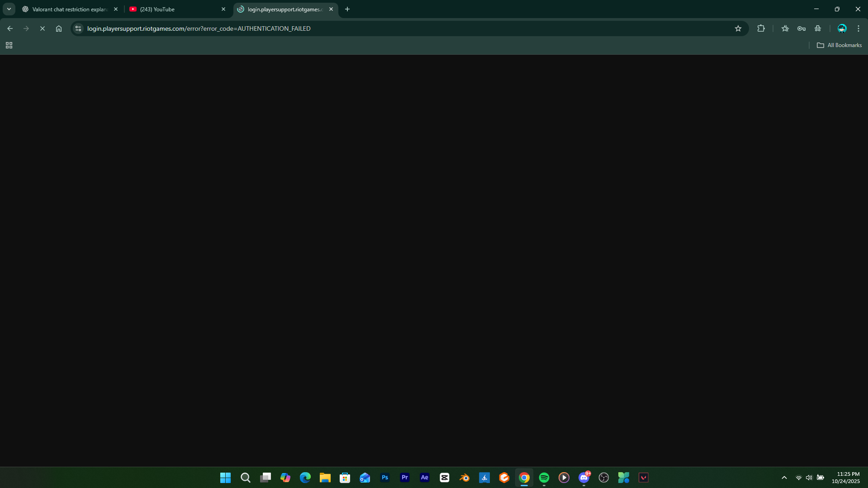Open the Chrome profile avatar

pyautogui.click(x=842, y=28)
